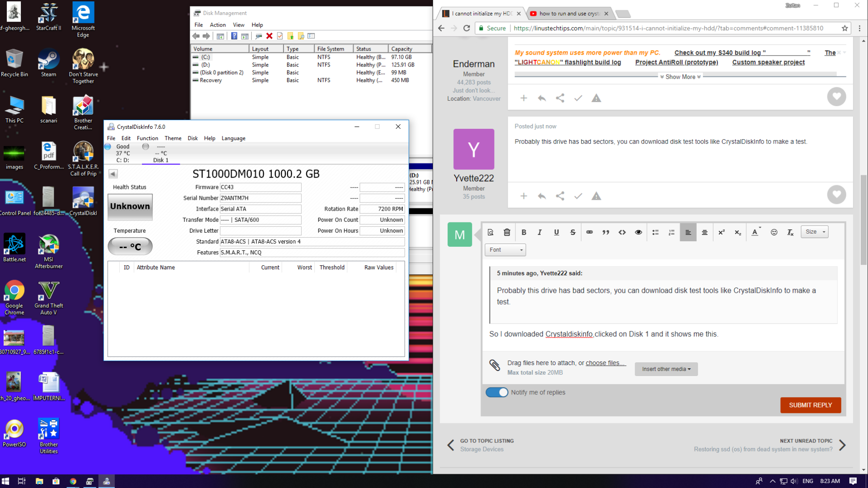Show hidden system tray icons
The width and height of the screenshot is (868, 488).
point(773,481)
